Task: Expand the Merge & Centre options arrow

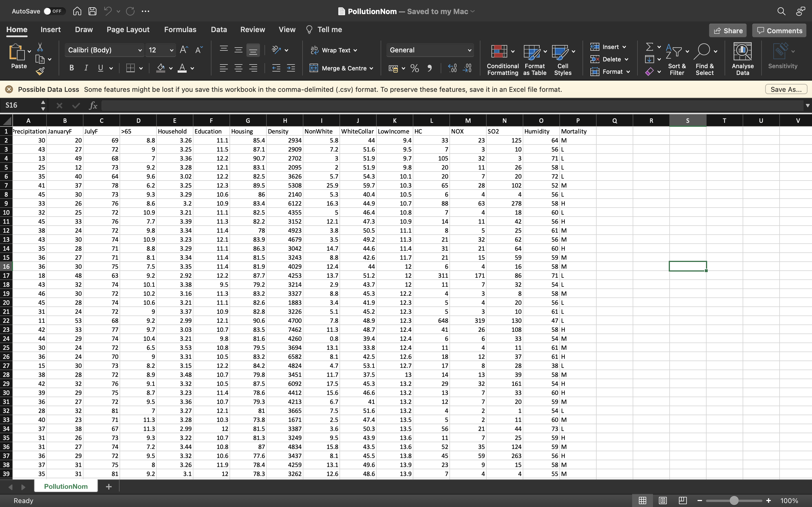Action: [x=371, y=68]
